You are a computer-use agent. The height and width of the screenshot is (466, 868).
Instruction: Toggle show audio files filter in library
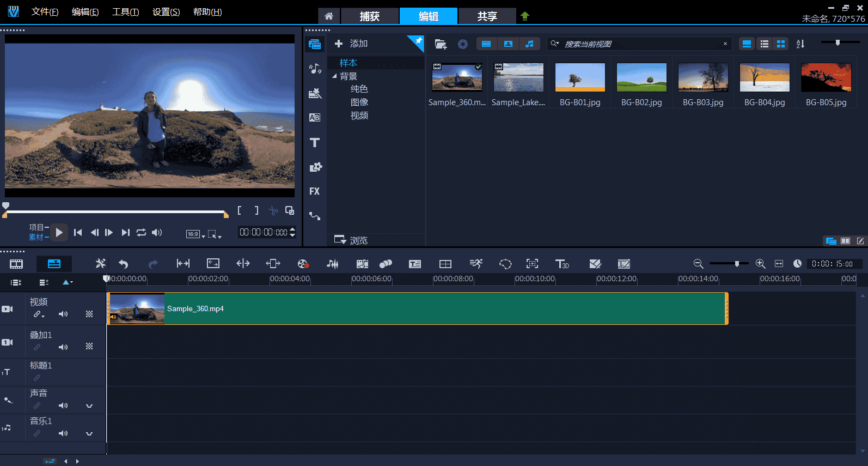[529, 44]
